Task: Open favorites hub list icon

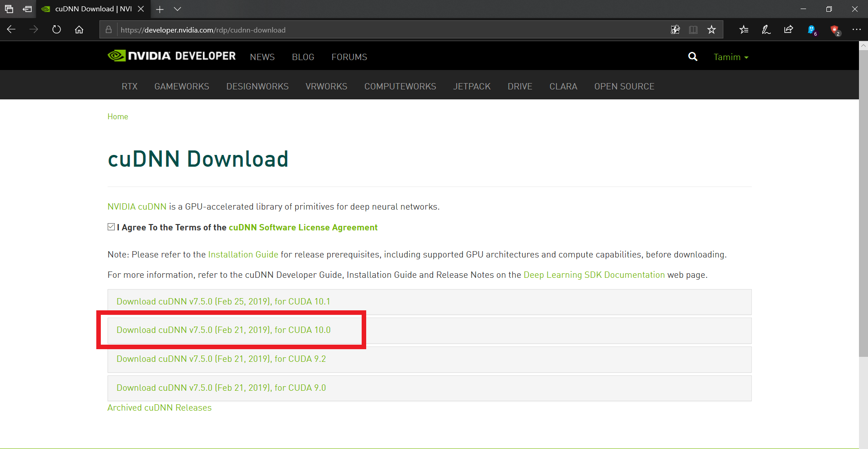Action: pos(744,30)
